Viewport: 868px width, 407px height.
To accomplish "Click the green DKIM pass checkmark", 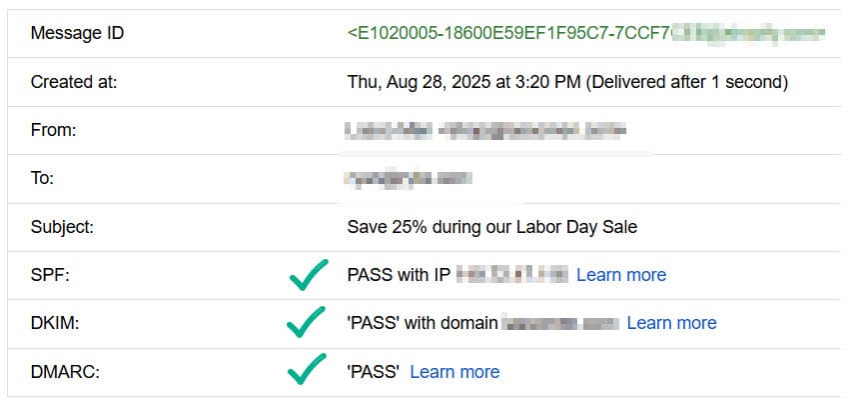I will coord(306,322).
